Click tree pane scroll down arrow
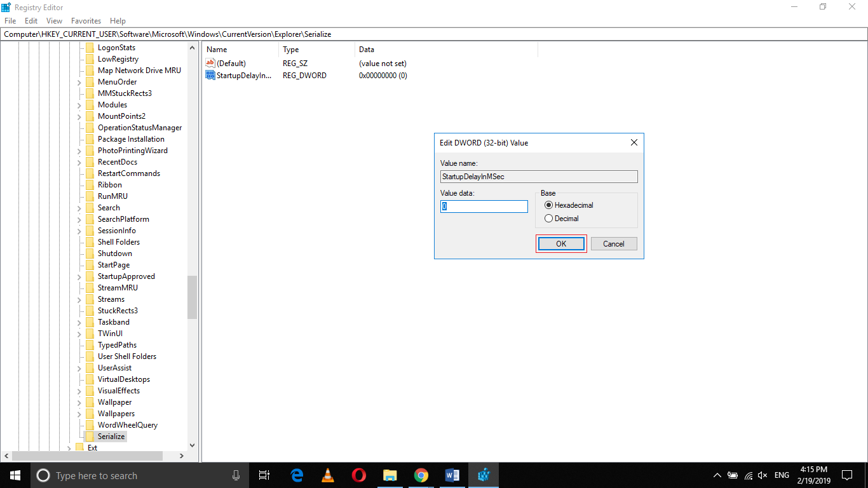Viewport: 868px width, 488px height. point(193,445)
